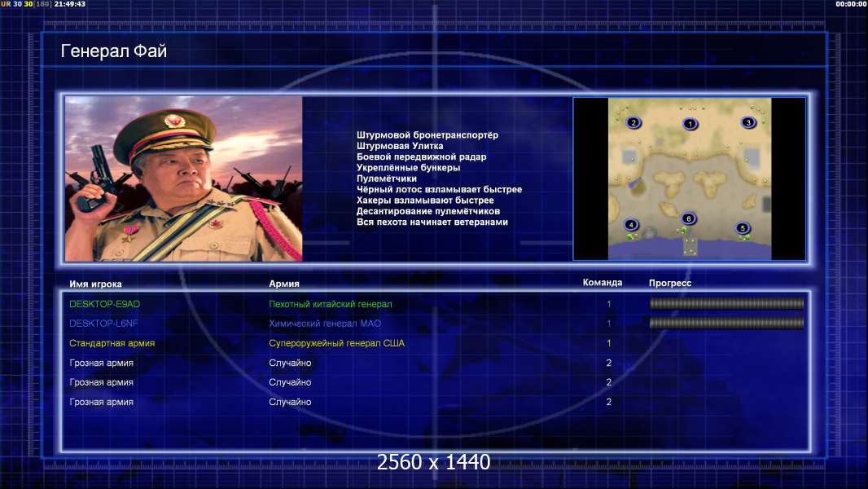Click the 'Пулемётчики' line
Screen dimensions: 868x489
click(x=387, y=178)
